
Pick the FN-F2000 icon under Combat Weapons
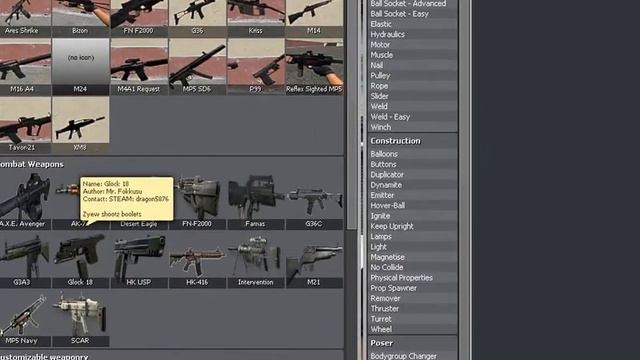tap(197, 202)
